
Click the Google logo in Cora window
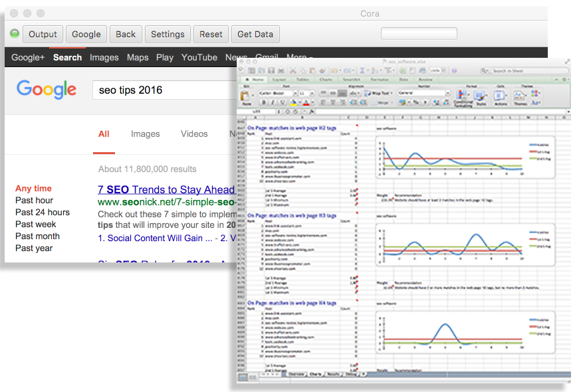(x=47, y=90)
